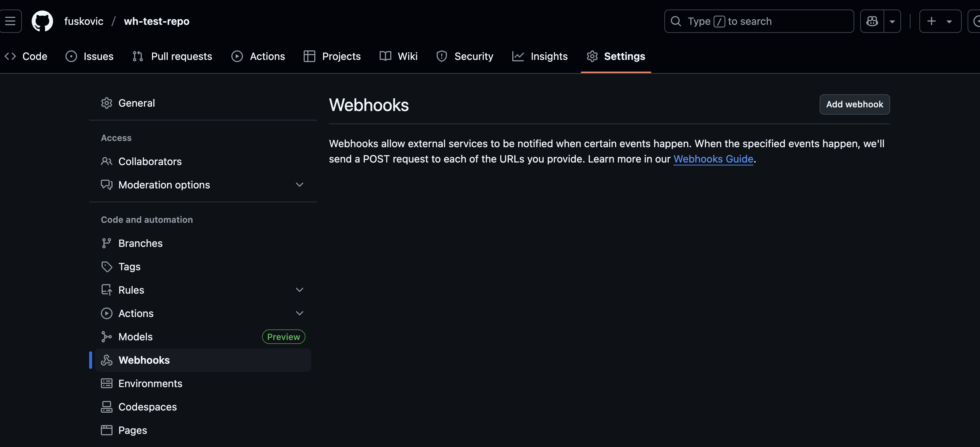This screenshot has width=980, height=447.
Task: Click the Copilot chat icon
Action: 872,21
